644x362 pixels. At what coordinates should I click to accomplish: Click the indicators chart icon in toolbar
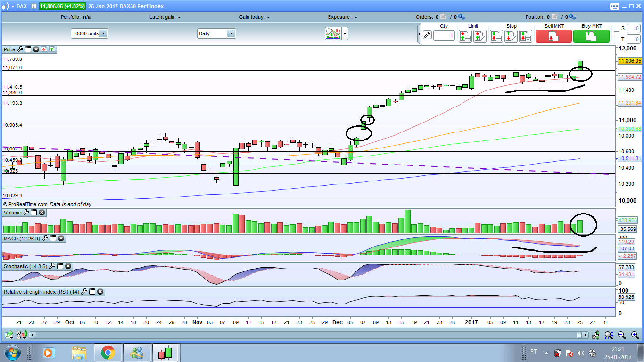(x=333, y=33)
